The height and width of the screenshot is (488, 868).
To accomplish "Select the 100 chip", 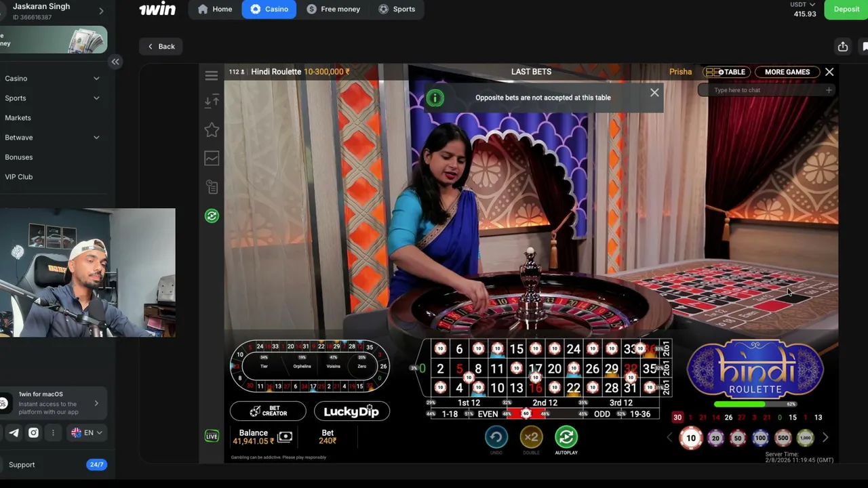I will [x=760, y=438].
